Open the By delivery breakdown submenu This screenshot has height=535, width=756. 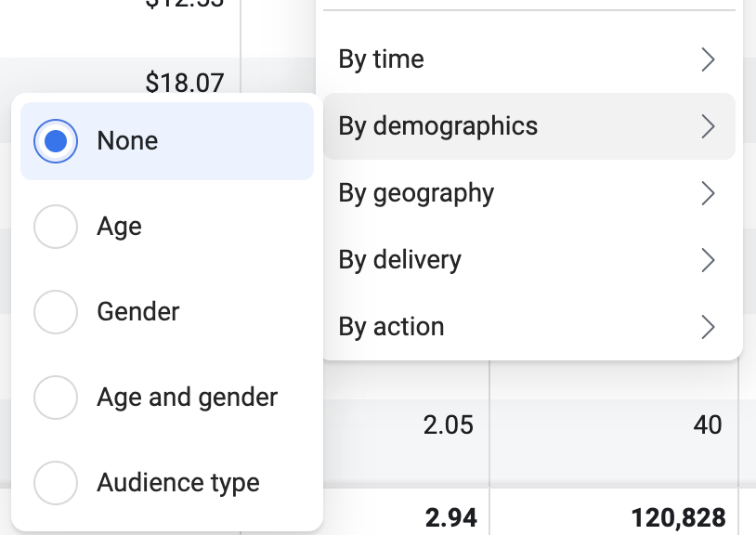point(528,260)
